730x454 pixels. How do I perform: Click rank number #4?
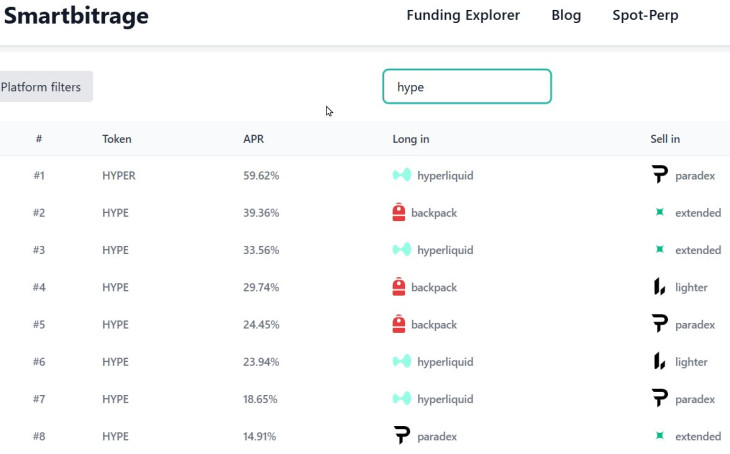tap(39, 287)
